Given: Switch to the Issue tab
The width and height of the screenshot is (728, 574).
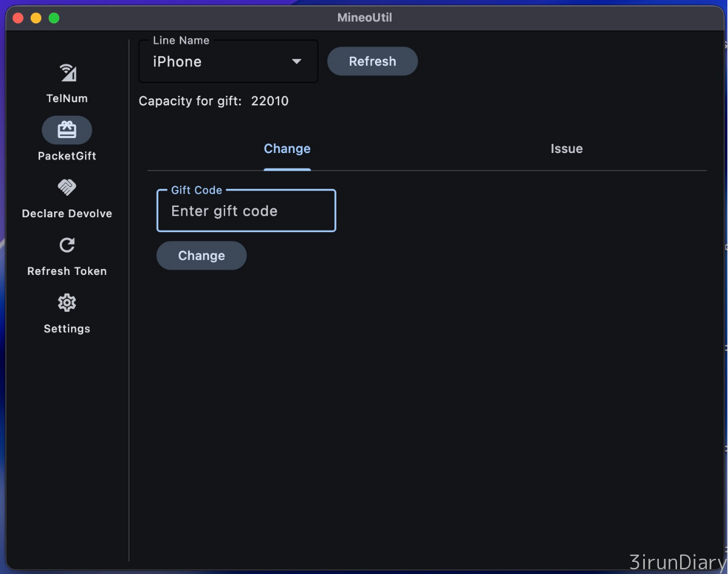Looking at the screenshot, I should pos(566,149).
